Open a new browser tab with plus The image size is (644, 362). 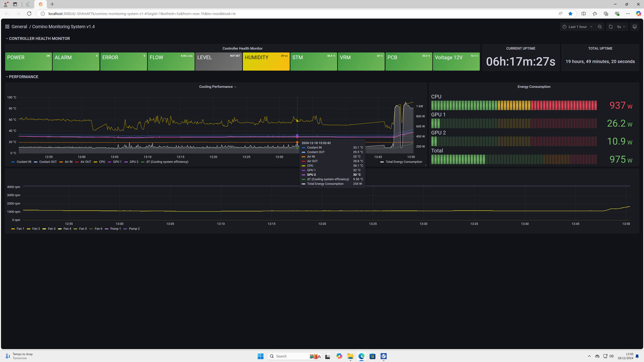tap(52, 4)
